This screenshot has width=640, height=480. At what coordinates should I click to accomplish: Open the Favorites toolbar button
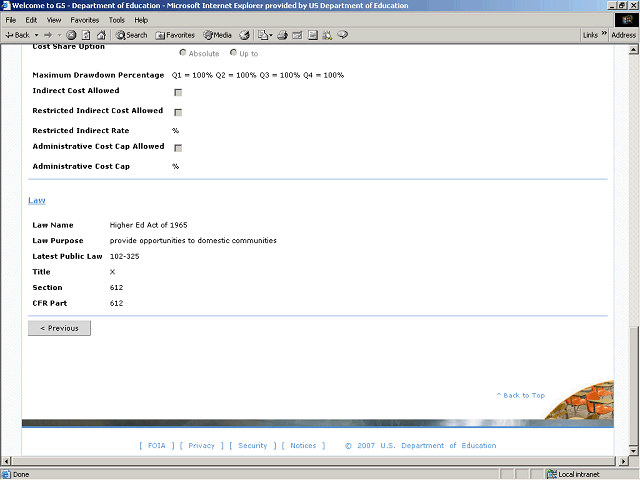point(175,35)
